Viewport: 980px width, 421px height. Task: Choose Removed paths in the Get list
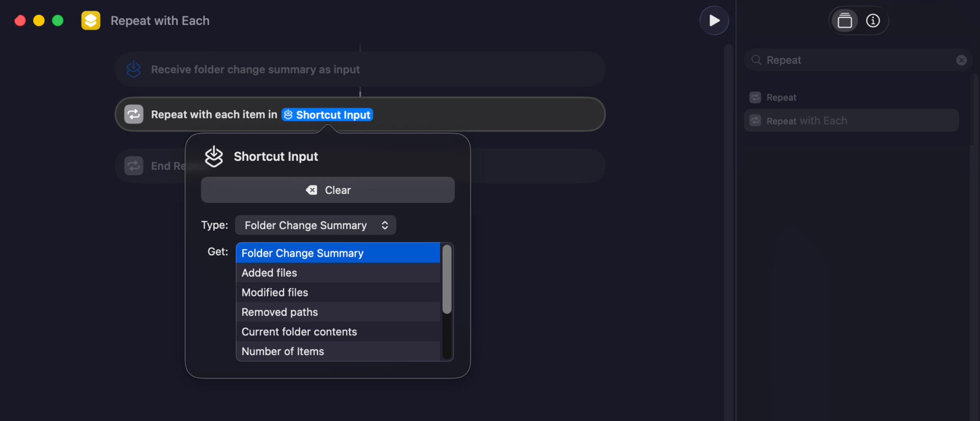279,312
